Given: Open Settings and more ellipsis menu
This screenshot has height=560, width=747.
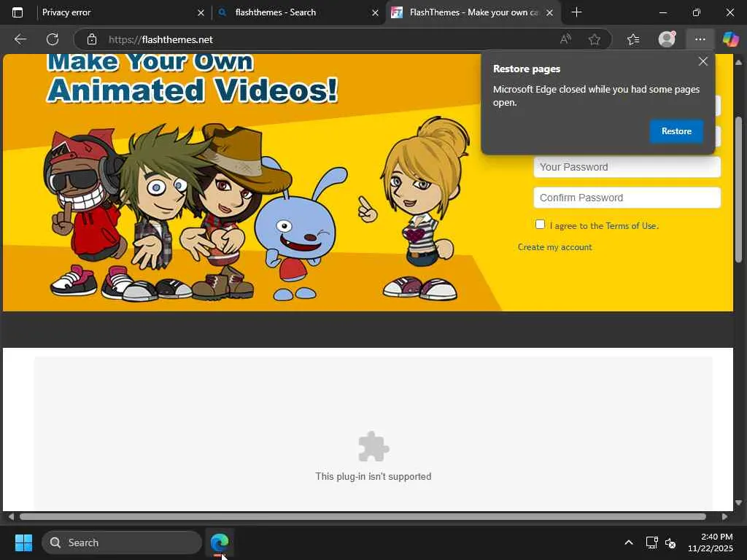Looking at the screenshot, I should [x=700, y=39].
